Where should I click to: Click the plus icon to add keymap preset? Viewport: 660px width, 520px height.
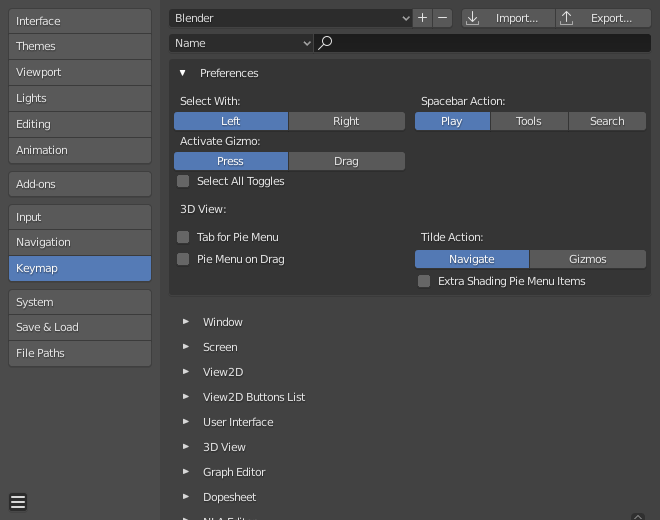click(x=423, y=18)
